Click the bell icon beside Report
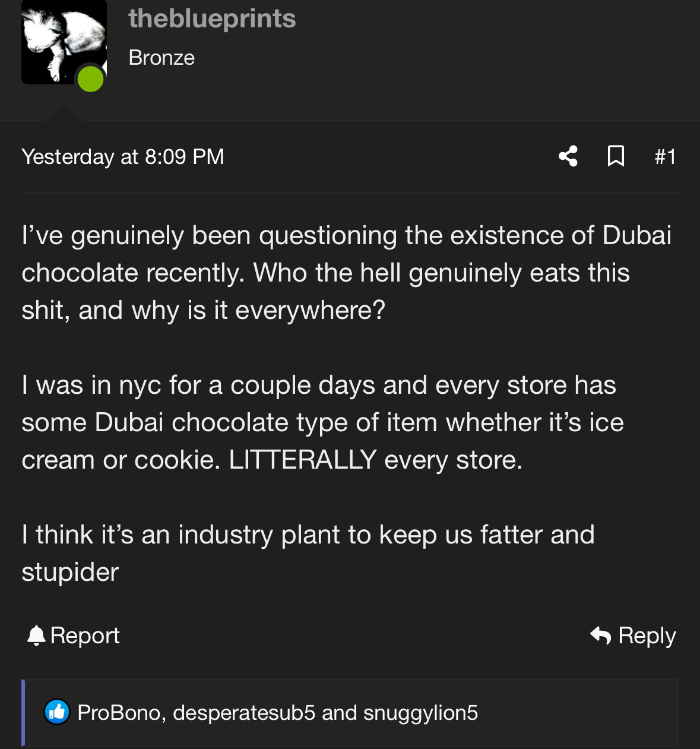Image resolution: width=700 pixels, height=749 pixels. [36, 636]
